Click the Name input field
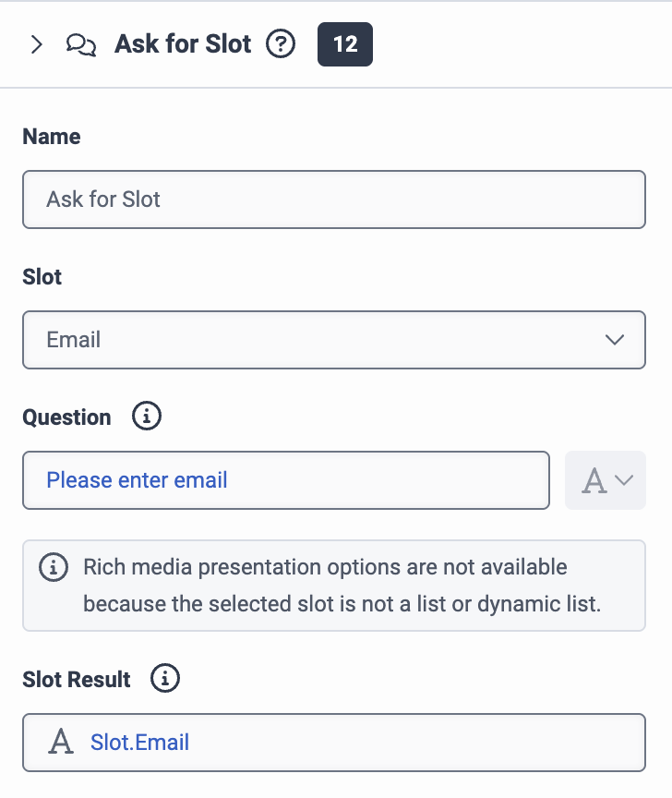 [334, 199]
